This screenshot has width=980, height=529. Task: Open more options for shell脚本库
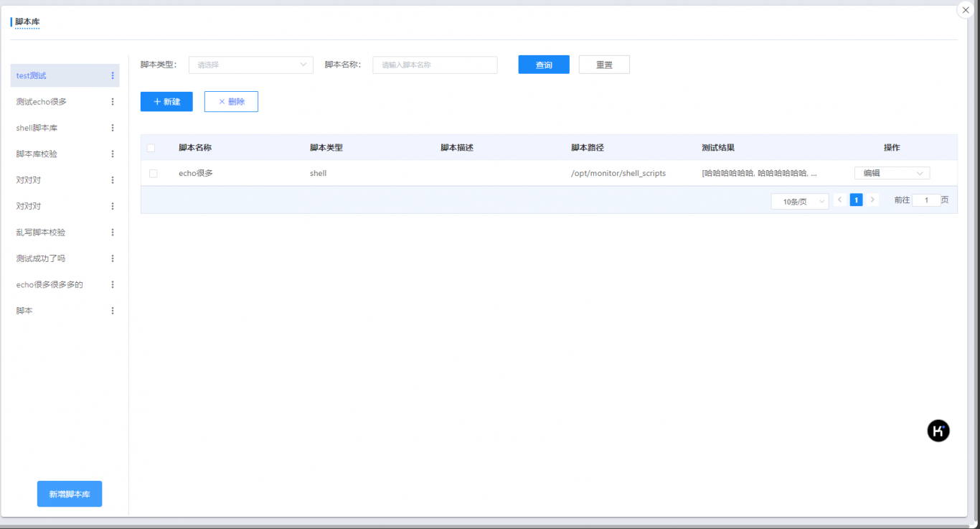pyautogui.click(x=113, y=128)
